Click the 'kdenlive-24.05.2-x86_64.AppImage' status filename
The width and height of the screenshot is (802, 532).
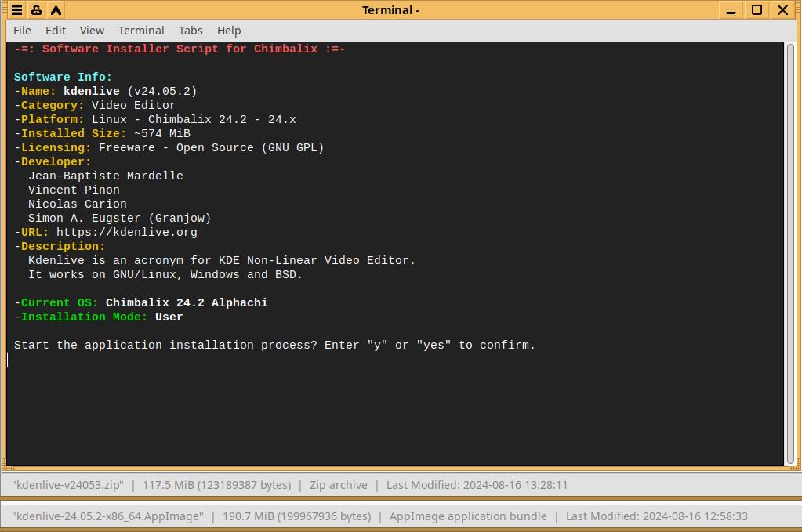tap(107, 516)
